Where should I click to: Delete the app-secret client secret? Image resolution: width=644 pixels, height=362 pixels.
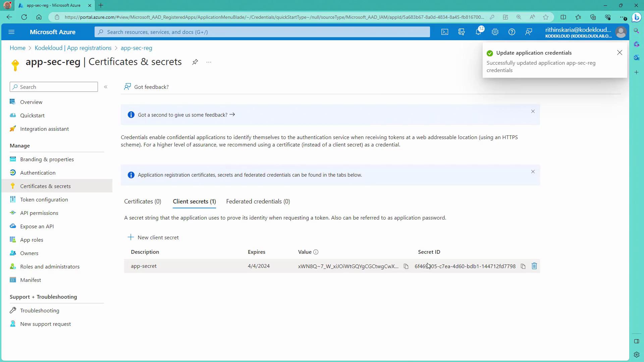[x=534, y=266]
